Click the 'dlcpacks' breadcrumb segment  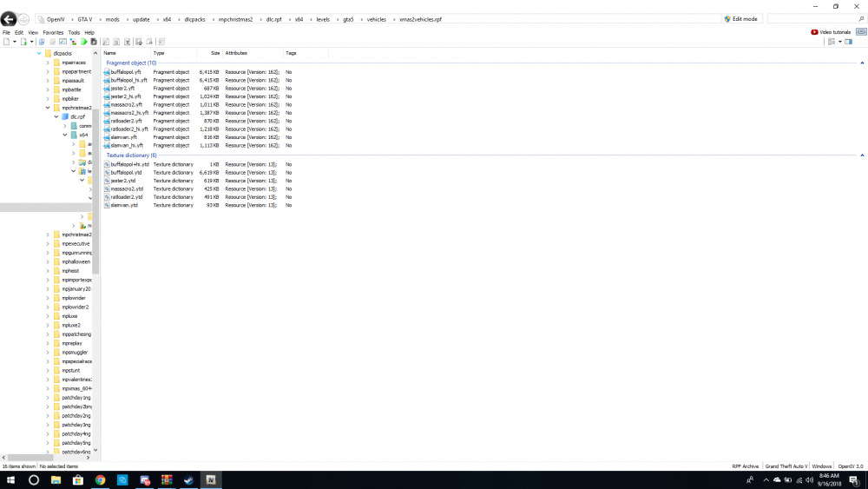(x=194, y=19)
